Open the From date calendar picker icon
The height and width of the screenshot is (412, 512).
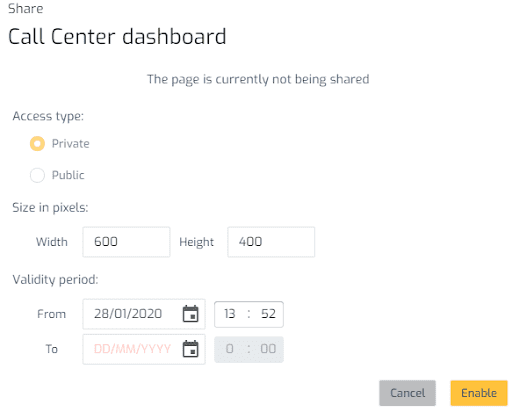[191, 314]
